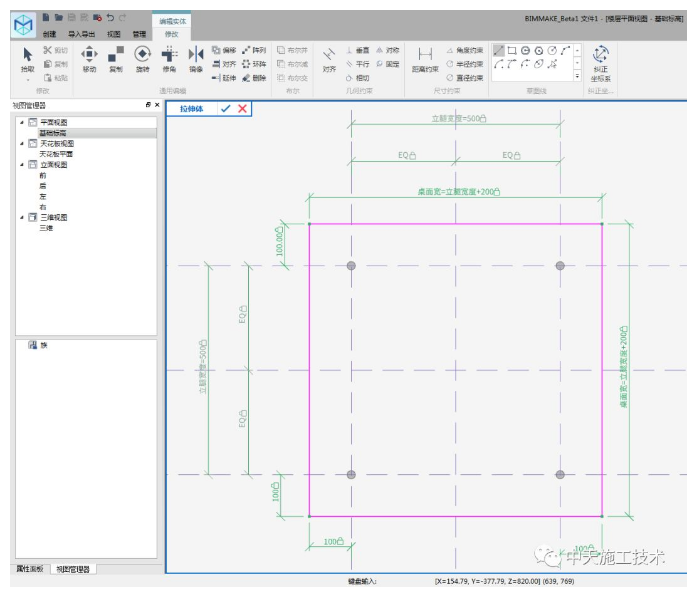Select the rectangle sketch tool in 草图线
This screenshot has width=692, height=592.
[x=512, y=50]
